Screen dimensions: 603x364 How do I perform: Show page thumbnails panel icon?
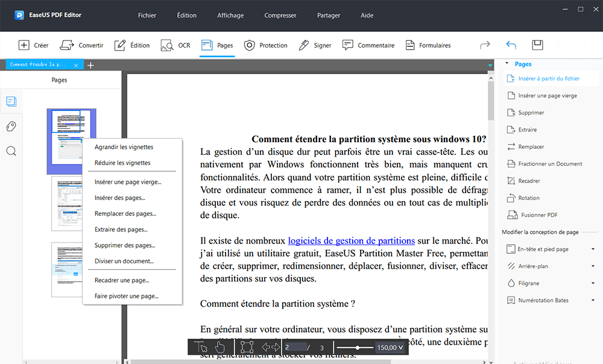tap(11, 101)
